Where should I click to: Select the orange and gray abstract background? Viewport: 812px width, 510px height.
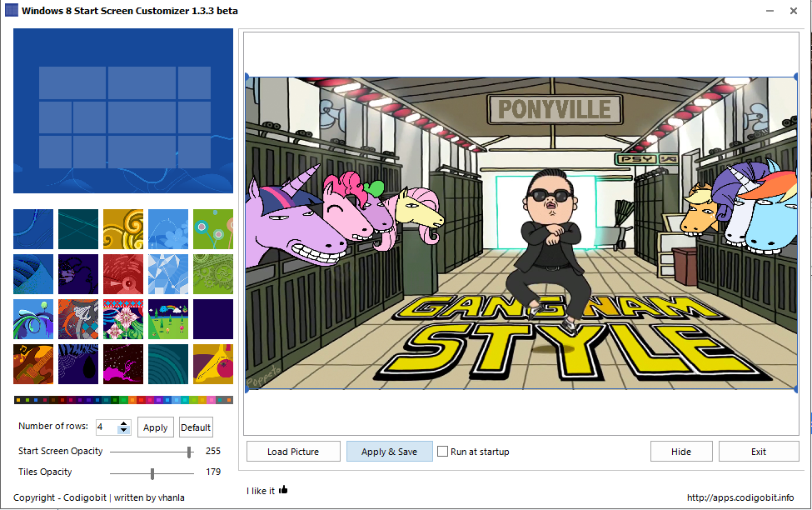[x=78, y=319]
